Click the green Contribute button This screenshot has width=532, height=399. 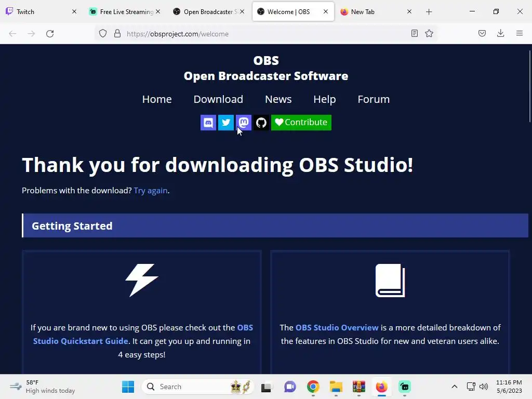pos(301,123)
